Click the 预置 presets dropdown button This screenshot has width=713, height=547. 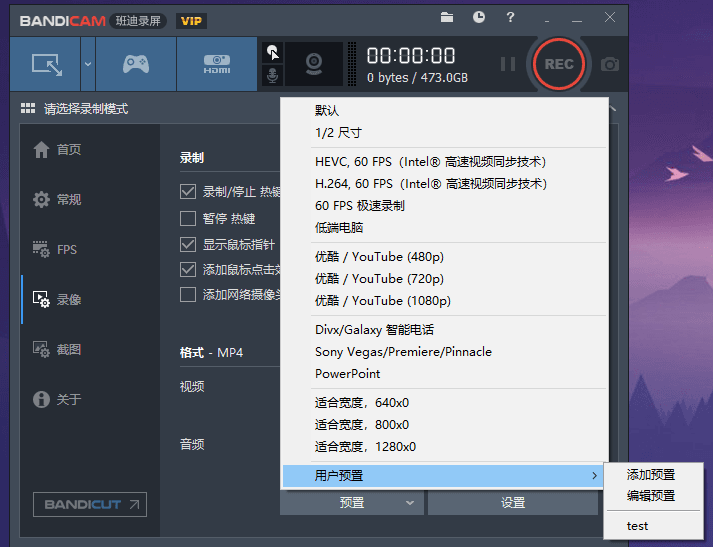(x=352, y=502)
